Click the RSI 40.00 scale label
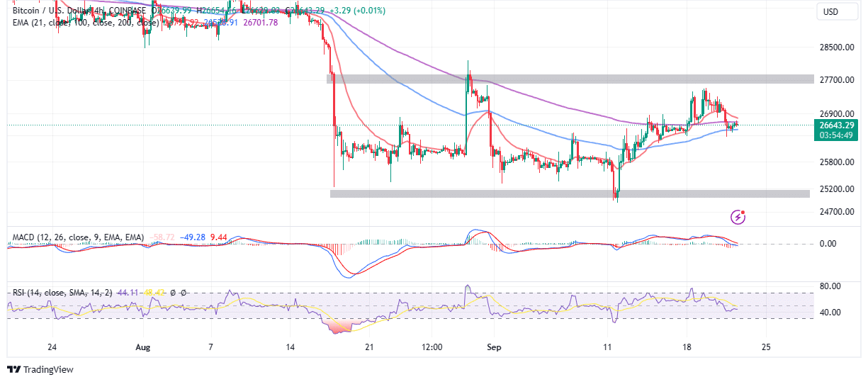The width and height of the screenshot is (868, 382). coord(830,313)
